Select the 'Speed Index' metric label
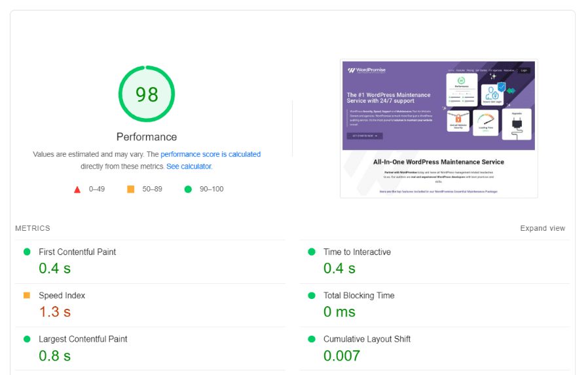This screenshot has width=588, height=375. [62, 296]
